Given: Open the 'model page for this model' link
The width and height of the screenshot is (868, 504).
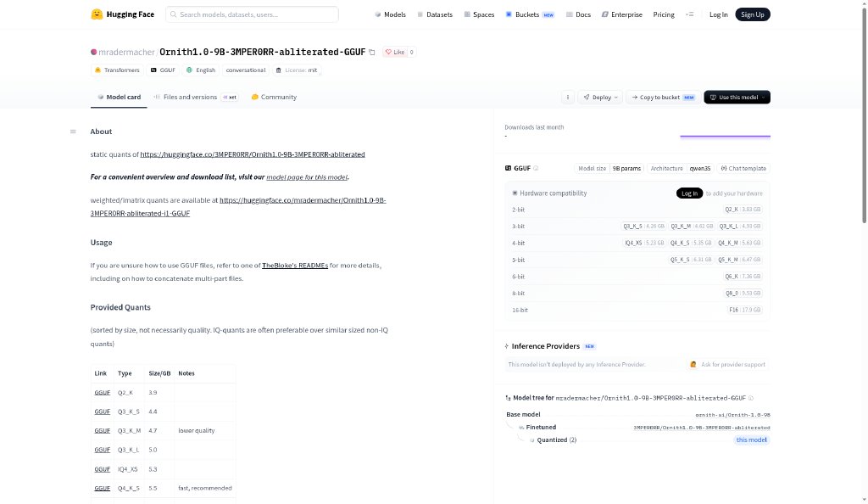Looking at the screenshot, I should [x=307, y=177].
